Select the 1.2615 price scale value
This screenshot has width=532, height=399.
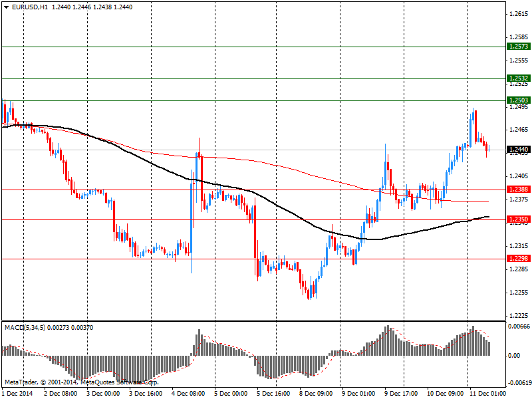click(519, 14)
